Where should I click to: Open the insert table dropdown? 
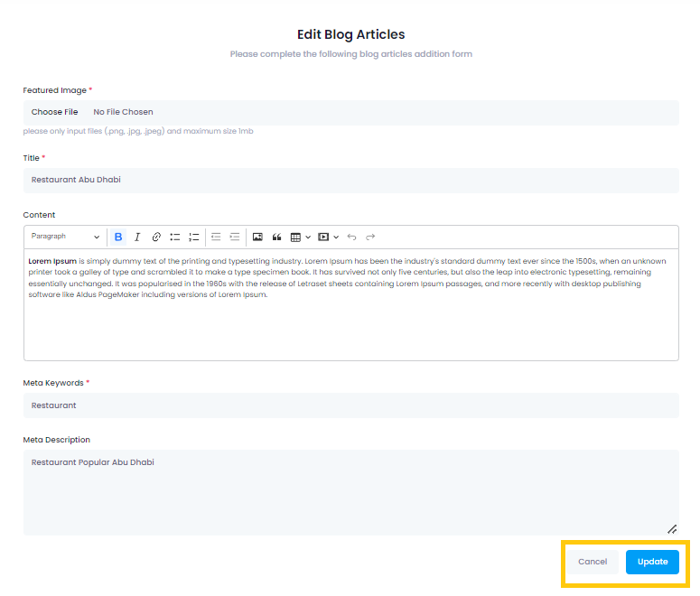[300, 237]
